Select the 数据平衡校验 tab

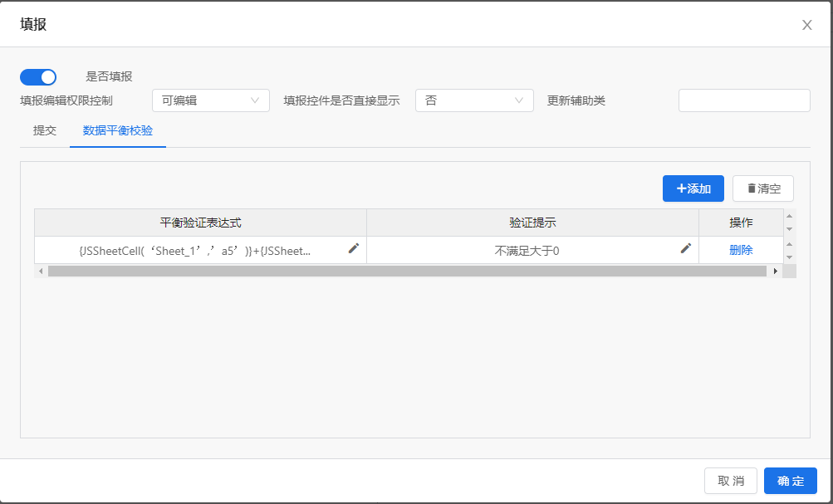[x=118, y=130]
